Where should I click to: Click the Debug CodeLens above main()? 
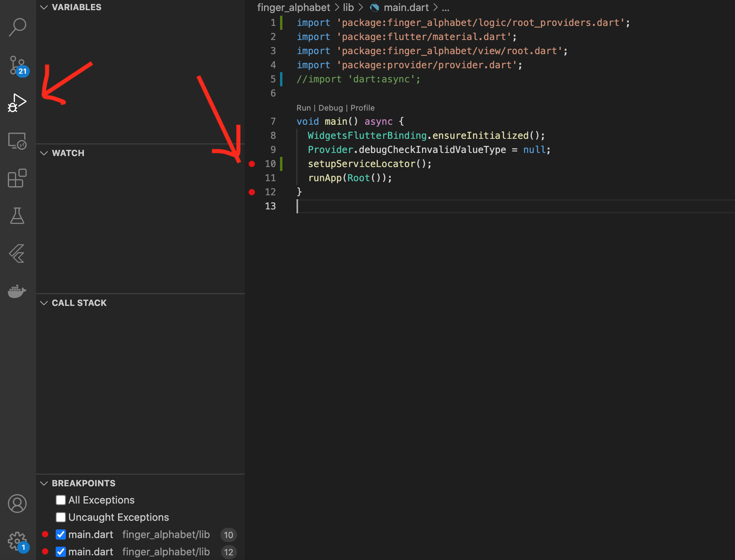click(x=331, y=108)
